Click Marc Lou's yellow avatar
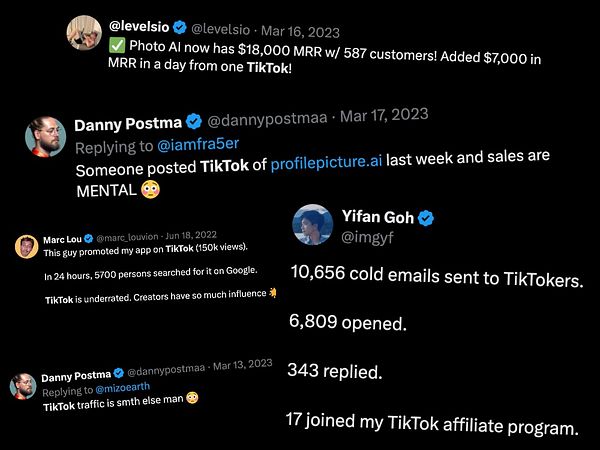 click(26, 247)
